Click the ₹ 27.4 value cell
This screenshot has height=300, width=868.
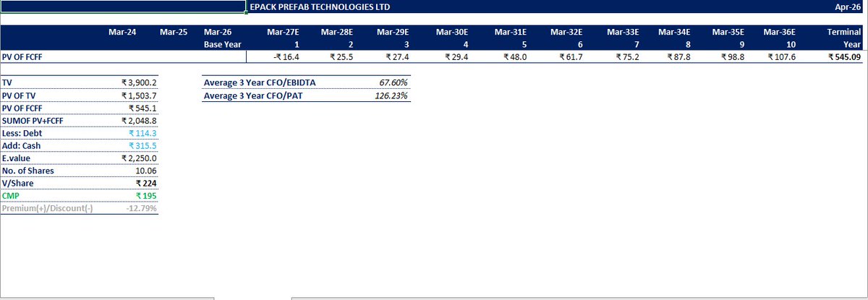pos(398,57)
